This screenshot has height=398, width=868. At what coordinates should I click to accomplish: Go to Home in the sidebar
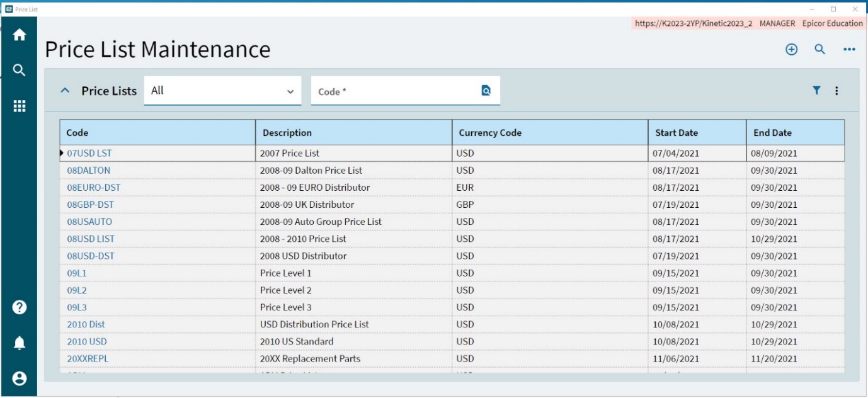tap(20, 35)
